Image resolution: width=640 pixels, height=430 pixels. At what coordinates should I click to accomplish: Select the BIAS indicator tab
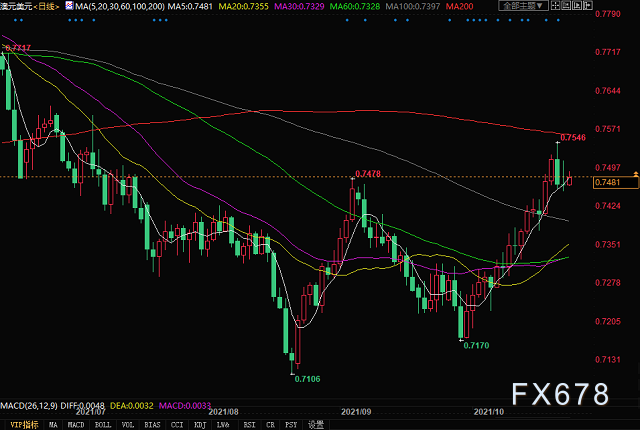152,425
